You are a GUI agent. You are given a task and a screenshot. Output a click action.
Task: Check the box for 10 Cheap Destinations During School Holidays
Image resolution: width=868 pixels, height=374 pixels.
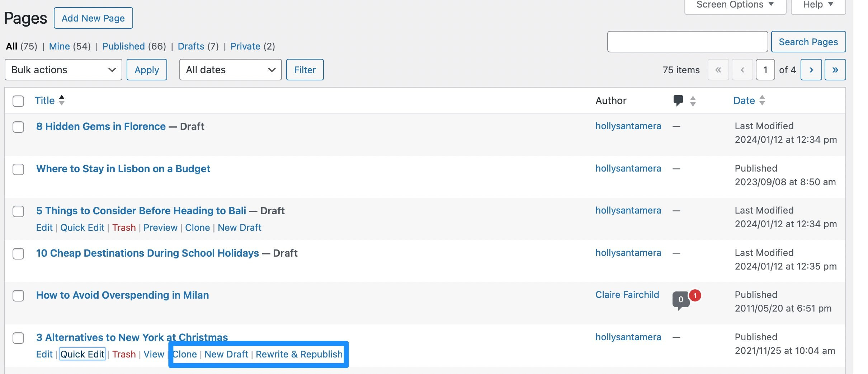(18, 254)
